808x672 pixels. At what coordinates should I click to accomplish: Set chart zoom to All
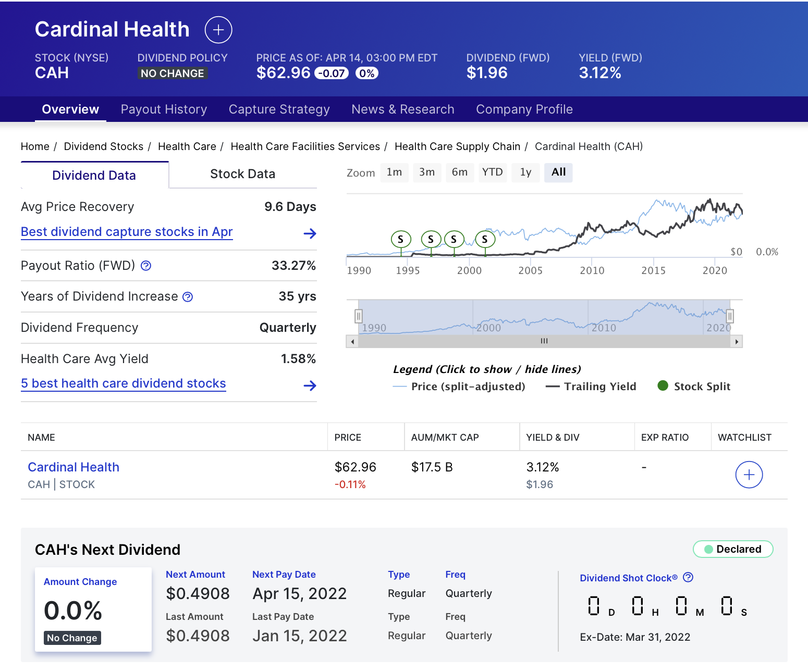(x=558, y=172)
